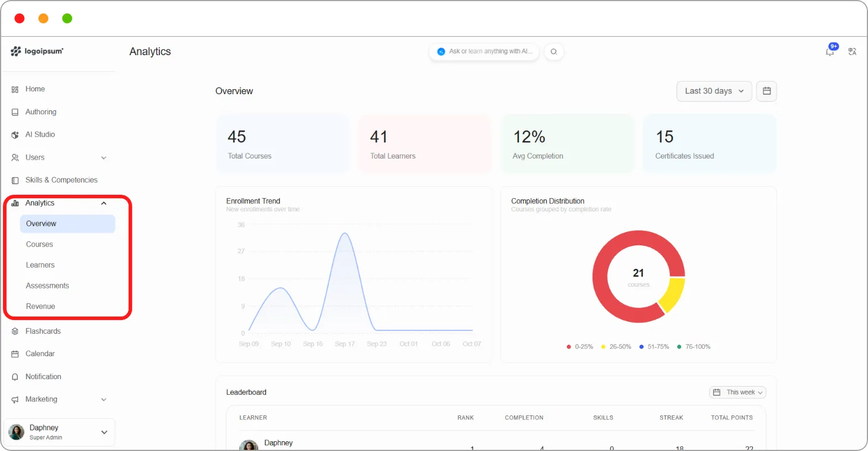Viewport: 868px width, 451px height.
Task: Click the search magnifier button
Action: (554, 52)
